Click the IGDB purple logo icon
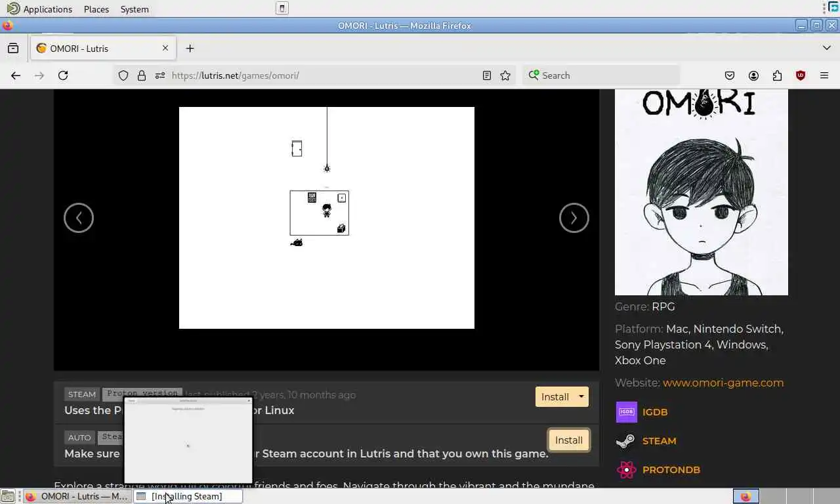The width and height of the screenshot is (840, 504). pyautogui.click(x=627, y=412)
